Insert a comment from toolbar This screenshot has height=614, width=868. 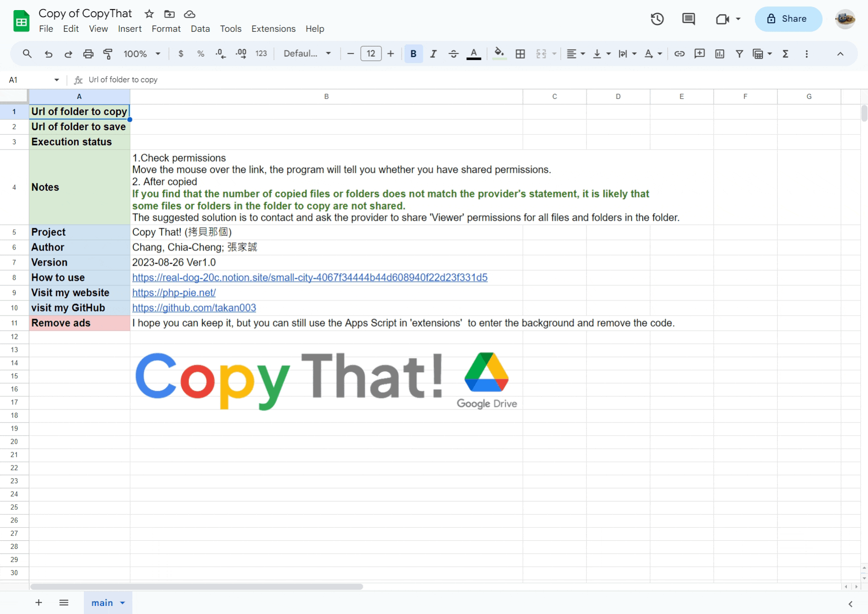(700, 54)
